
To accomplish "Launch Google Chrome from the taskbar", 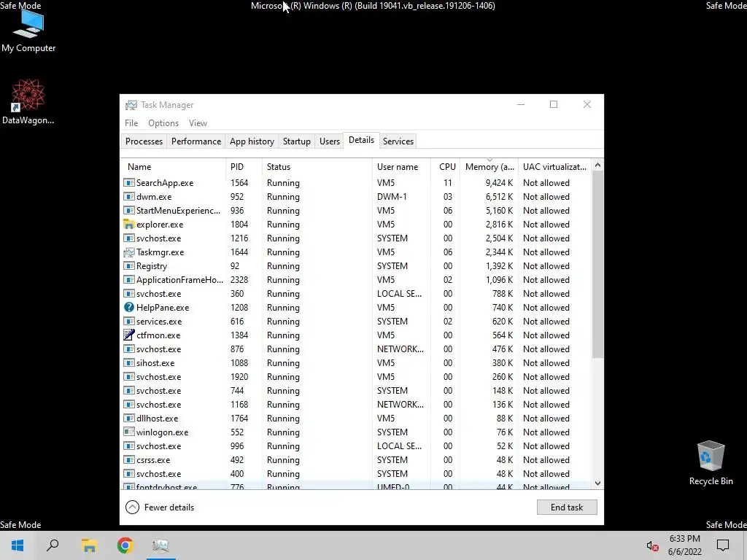I will tap(125, 545).
